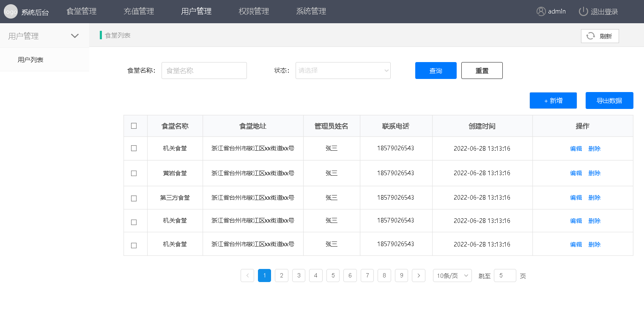644x323 pixels.
Task: Go to page 6
Action: [350, 276]
